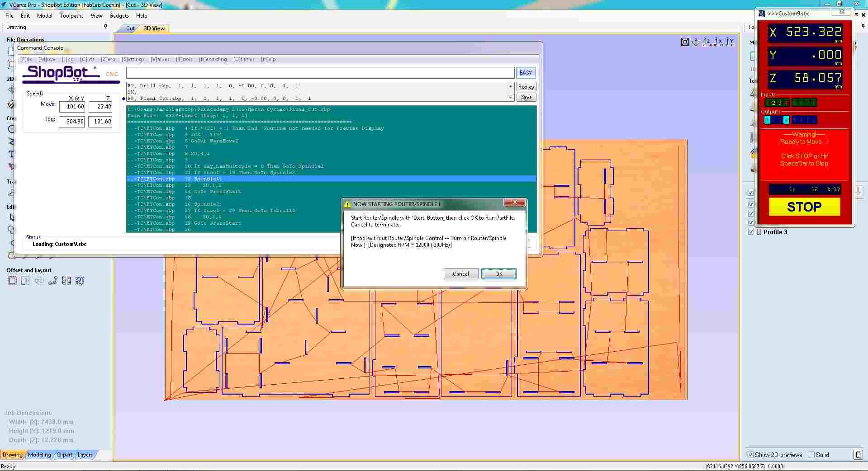Screen dimensions: 868x471
Task: Select the Iso view icon above the 3D view
Action: pyautogui.click(x=695, y=42)
